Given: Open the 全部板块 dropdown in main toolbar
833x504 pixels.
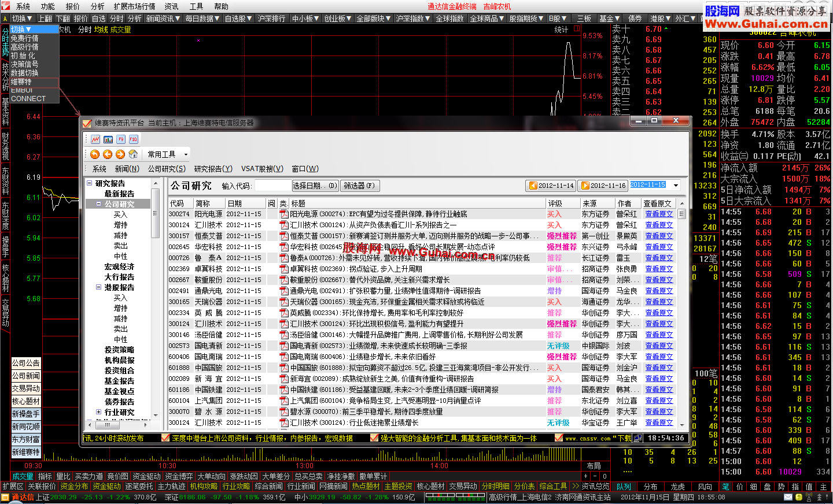Looking at the screenshot, I should pyautogui.click(x=374, y=18).
